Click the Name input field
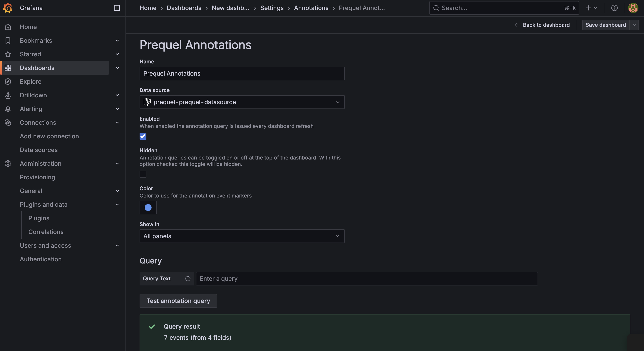 [242, 73]
